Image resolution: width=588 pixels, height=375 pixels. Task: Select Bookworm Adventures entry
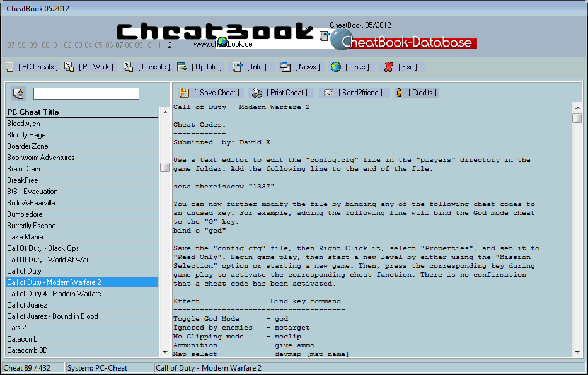click(x=82, y=158)
